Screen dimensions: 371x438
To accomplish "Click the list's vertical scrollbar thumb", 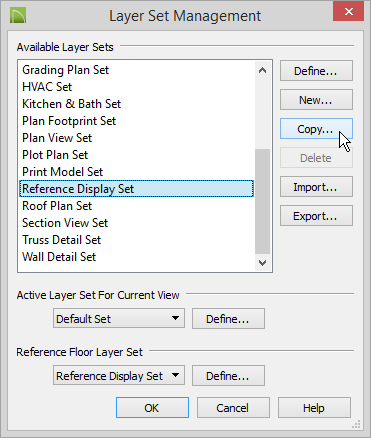I will [262, 202].
